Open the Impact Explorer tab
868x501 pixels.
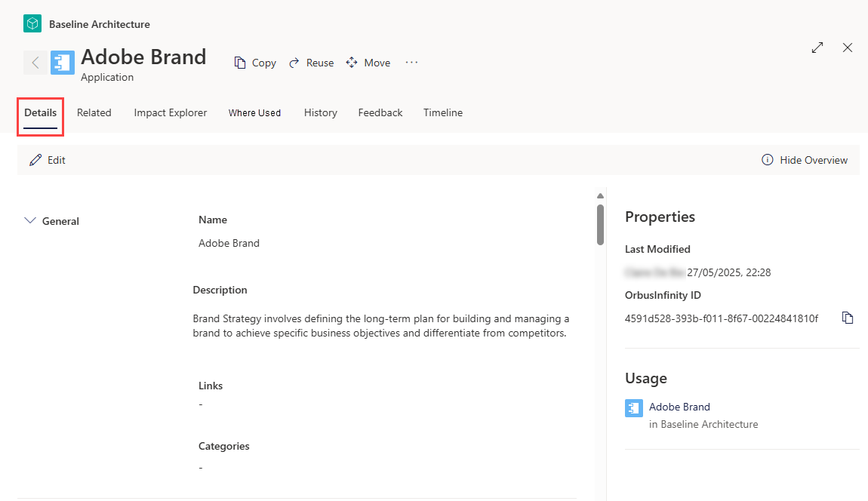171,112
